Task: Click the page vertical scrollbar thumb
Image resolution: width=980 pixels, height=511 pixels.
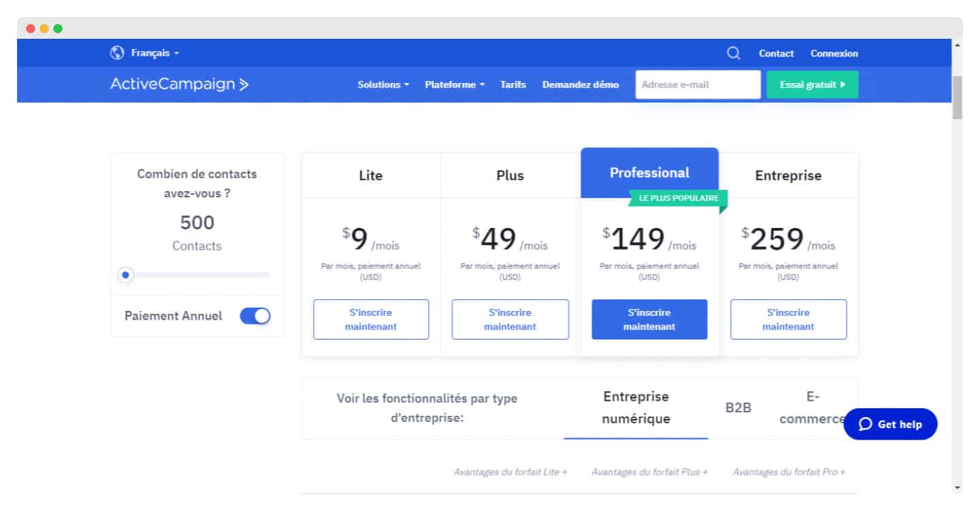Action: 957,97
